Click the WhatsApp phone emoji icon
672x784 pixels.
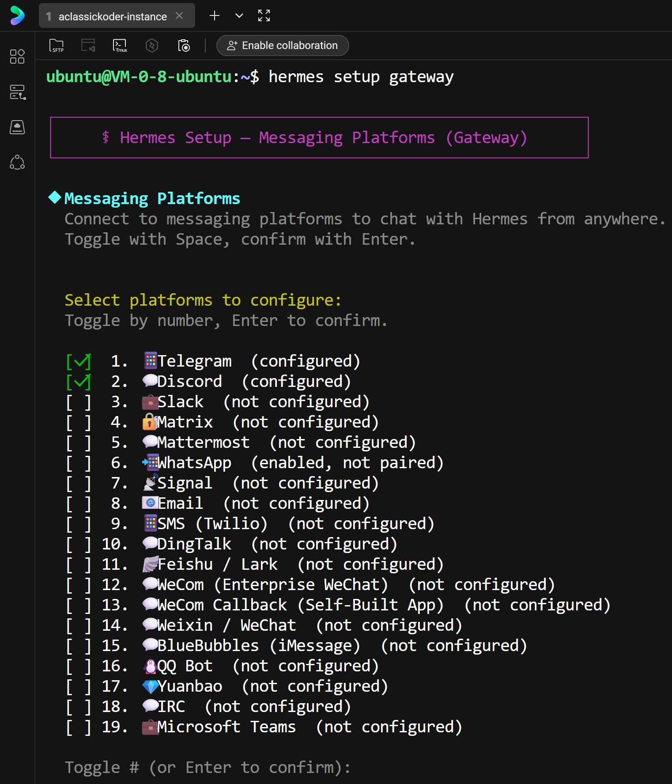[150, 462]
